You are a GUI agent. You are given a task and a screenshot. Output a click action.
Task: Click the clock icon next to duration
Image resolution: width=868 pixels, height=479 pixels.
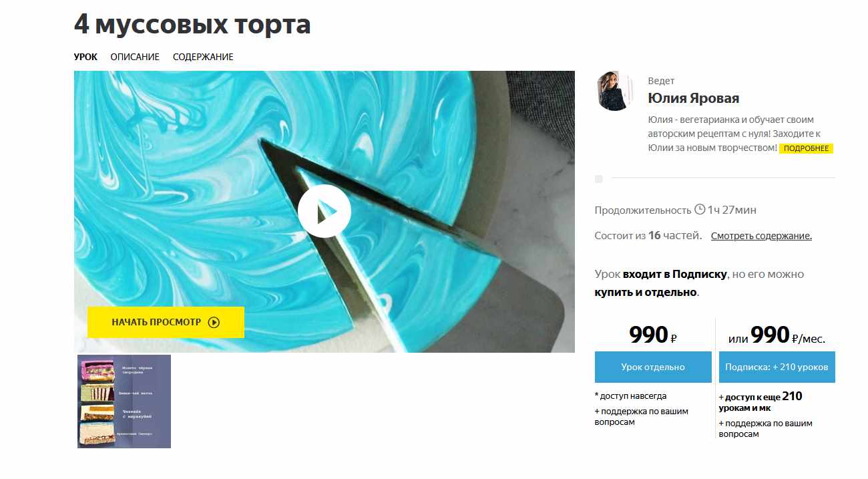pyautogui.click(x=700, y=209)
